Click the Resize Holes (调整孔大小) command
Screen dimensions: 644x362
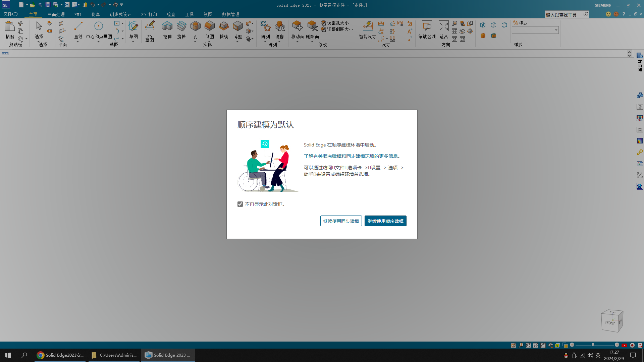tap(335, 23)
